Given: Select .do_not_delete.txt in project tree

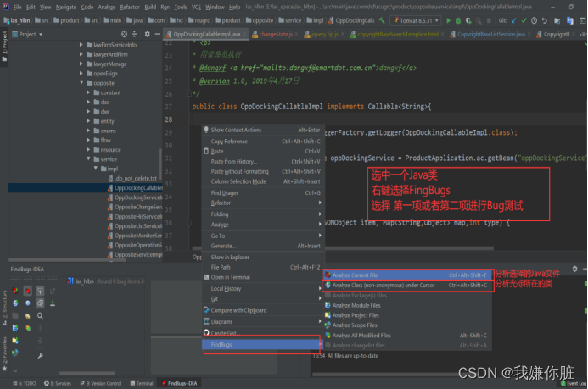Looking at the screenshot, I should pyautogui.click(x=132, y=178).
